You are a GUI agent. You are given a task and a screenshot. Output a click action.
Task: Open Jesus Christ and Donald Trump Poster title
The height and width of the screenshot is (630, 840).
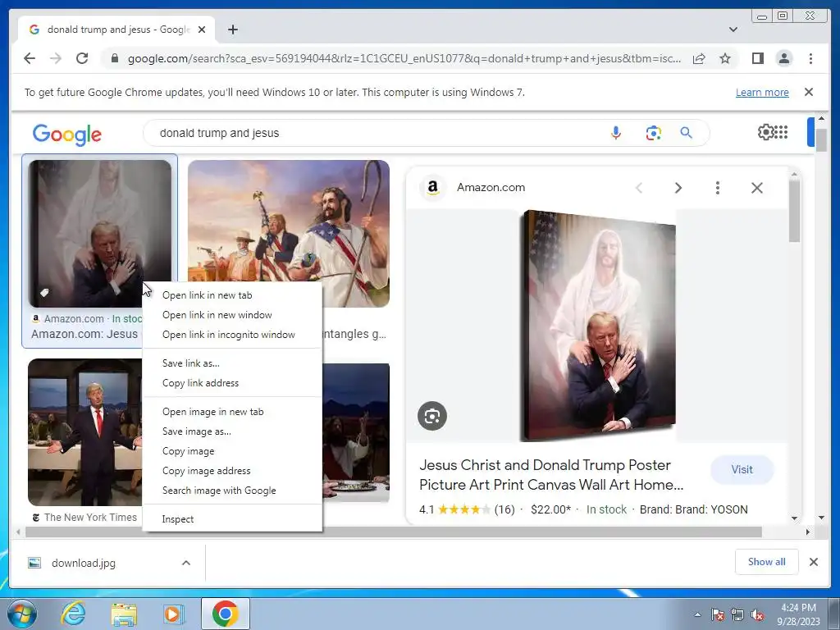coord(551,475)
